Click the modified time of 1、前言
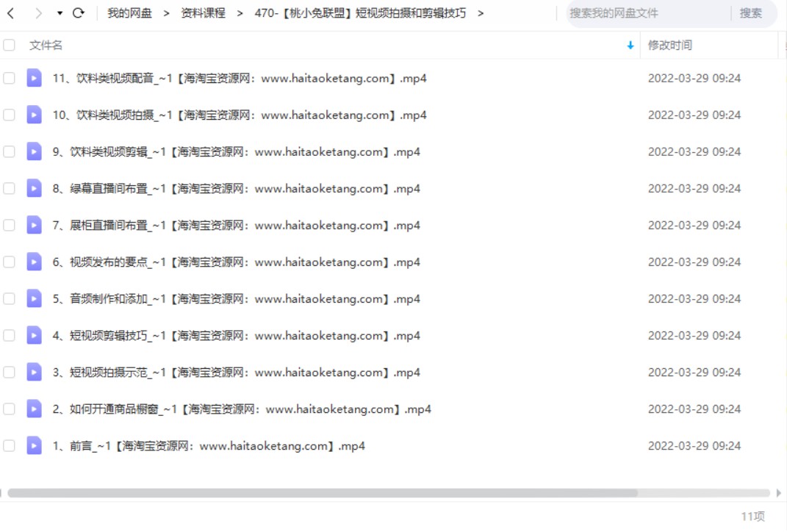This screenshot has width=787, height=532. tap(694, 446)
